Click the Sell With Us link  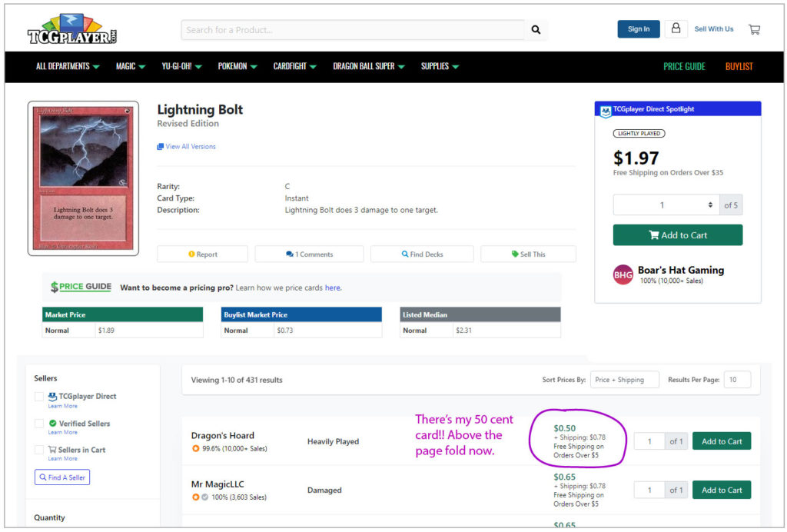pos(714,29)
